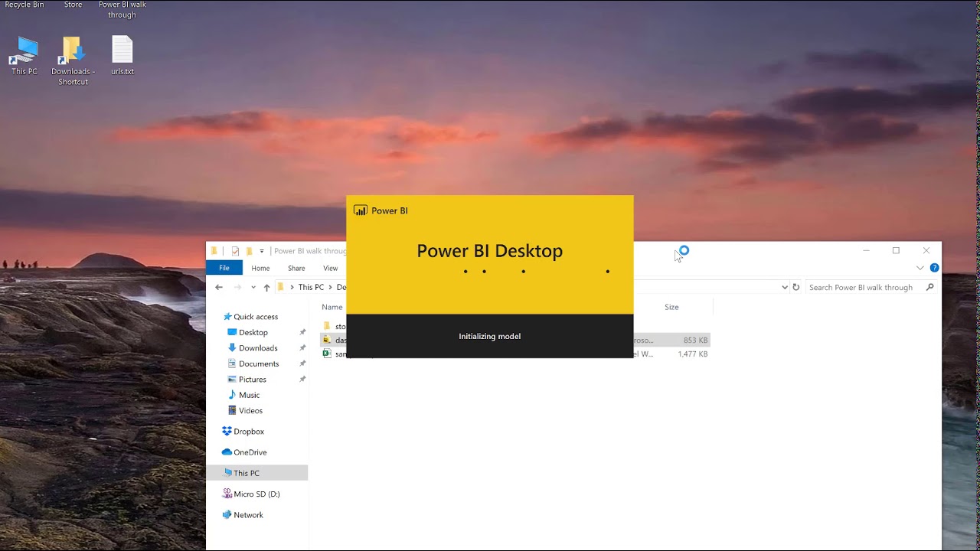Select the Excel file starting with 'sam'
This screenshot has width=980, height=551.
coord(334,354)
